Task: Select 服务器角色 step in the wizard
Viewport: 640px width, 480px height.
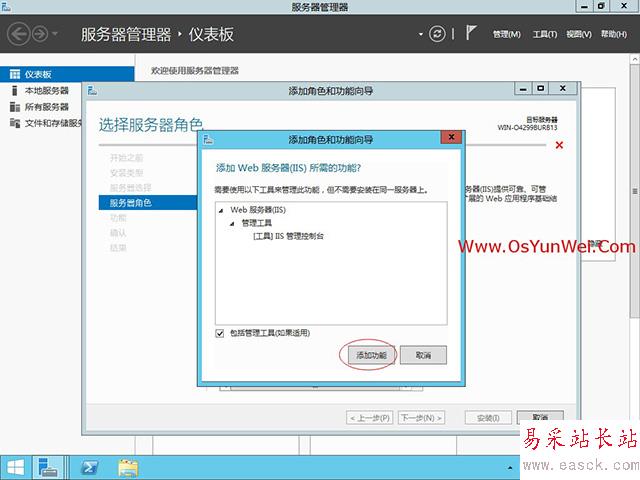Action: pyautogui.click(x=148, y=202)
